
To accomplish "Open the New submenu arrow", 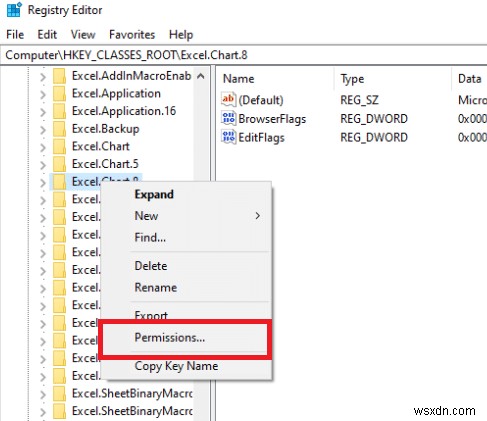I will pyautogui.click(x=257, y=216).
